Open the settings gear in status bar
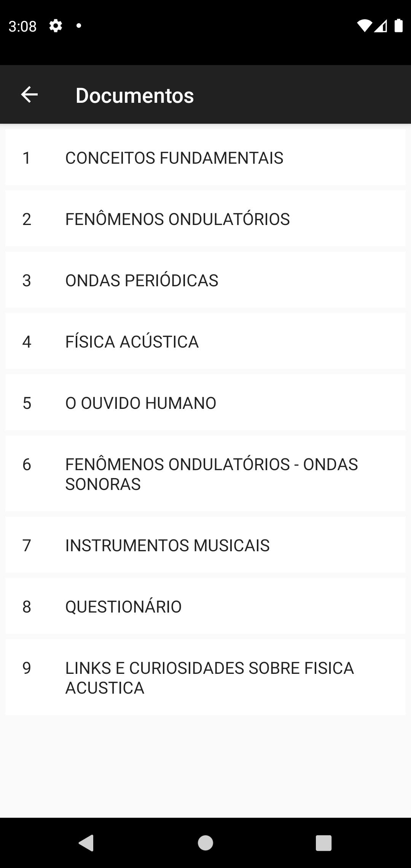The width and height of the screenshot is (411, 868). pos(56,26)
